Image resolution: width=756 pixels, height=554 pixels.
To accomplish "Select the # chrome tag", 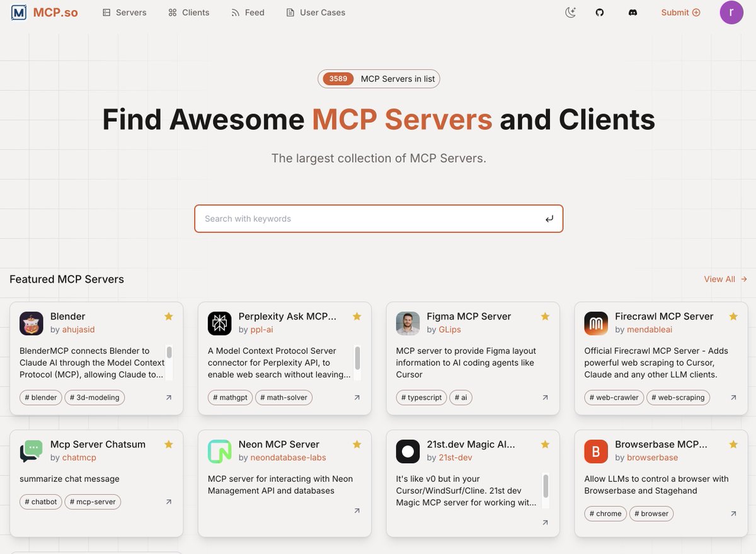I will click(605, 514).
